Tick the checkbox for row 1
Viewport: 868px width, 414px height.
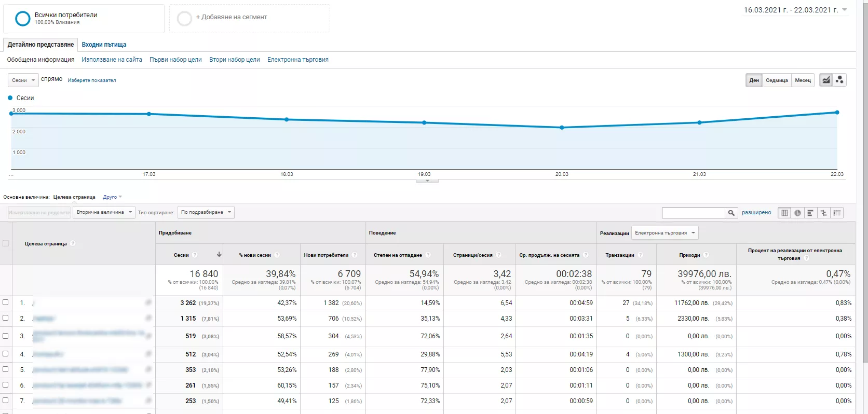[6, 302]
